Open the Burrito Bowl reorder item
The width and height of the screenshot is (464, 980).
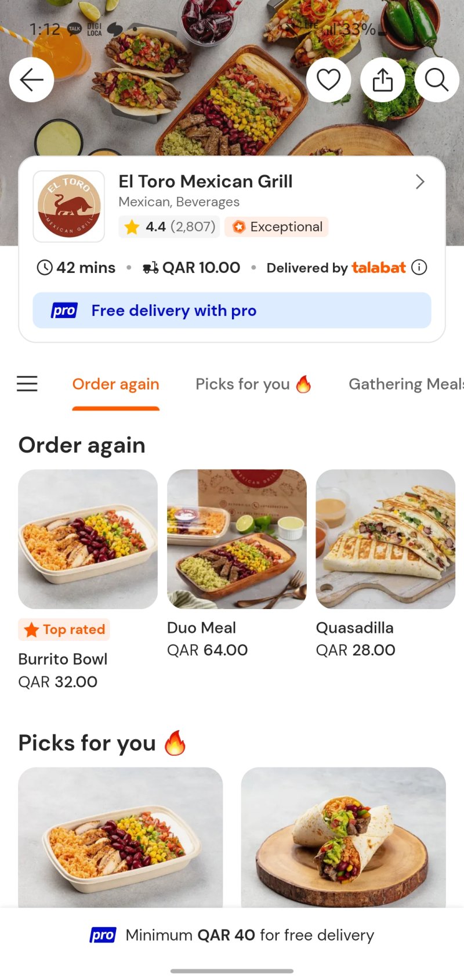click(x=88, y=539)
